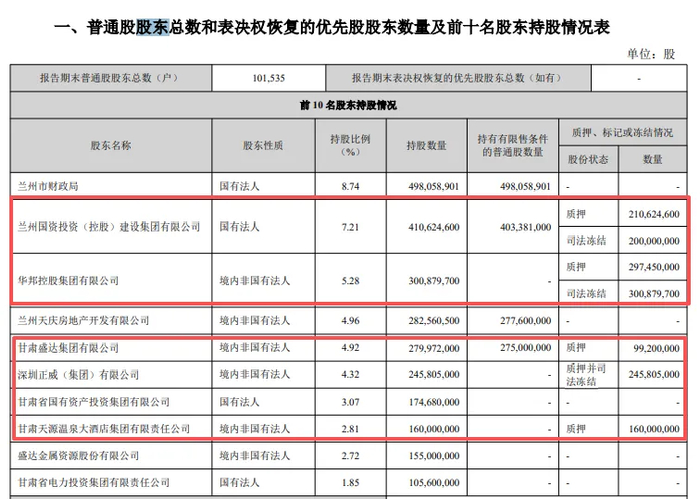Select restricted shares value 275,000,000
Image resolution: width=700 pixels, height=499 pixels.
pyautogui.click(x=525, y=348)
